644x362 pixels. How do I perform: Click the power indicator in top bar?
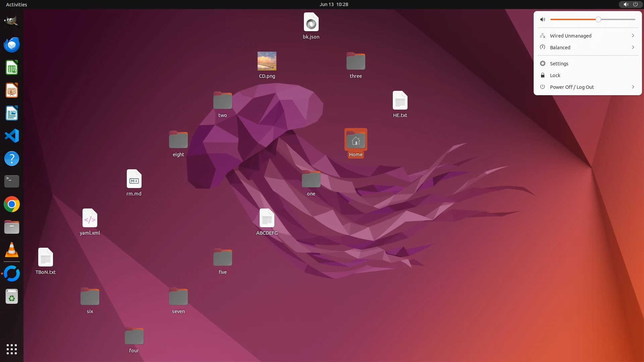click(635, 4)
